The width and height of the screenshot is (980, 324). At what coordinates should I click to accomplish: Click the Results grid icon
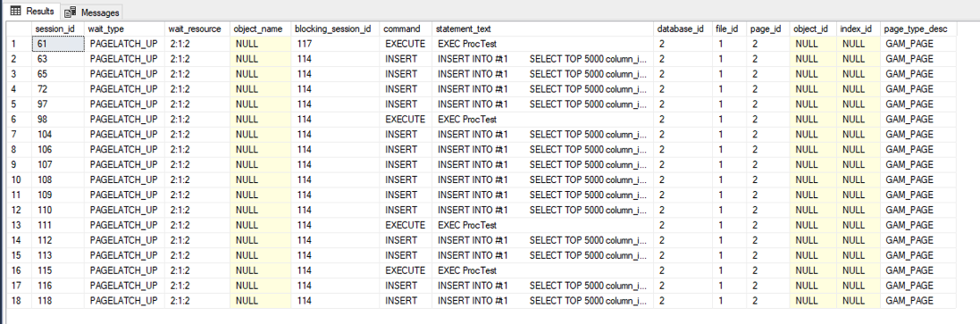(15, 12)
